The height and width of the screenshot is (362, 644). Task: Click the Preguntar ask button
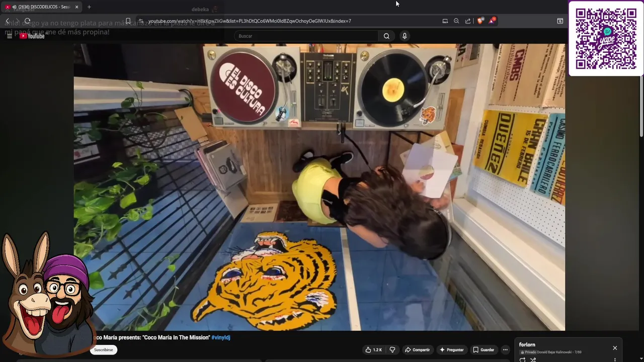[451, 350]
